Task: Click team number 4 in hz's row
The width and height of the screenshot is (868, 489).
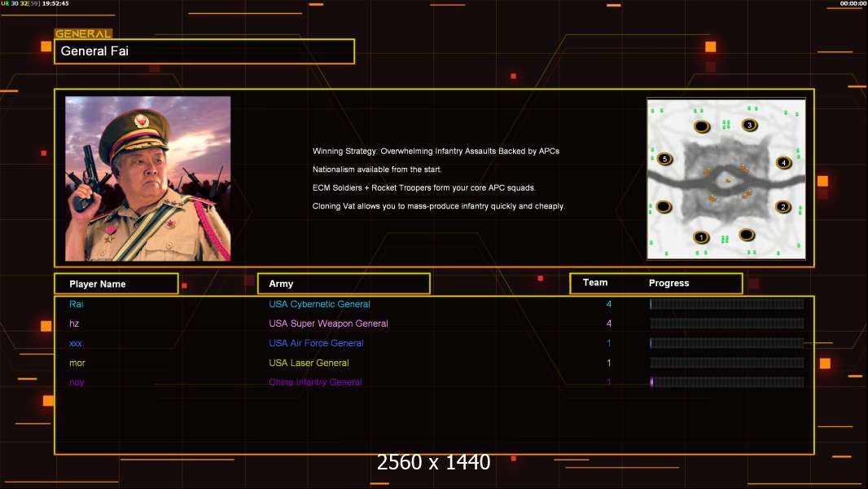Action: coord(609,324)
